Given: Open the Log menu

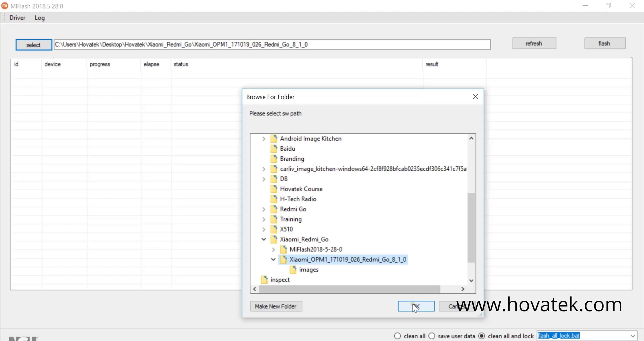Looking at the screenshot, I should (x=40, y=17).
